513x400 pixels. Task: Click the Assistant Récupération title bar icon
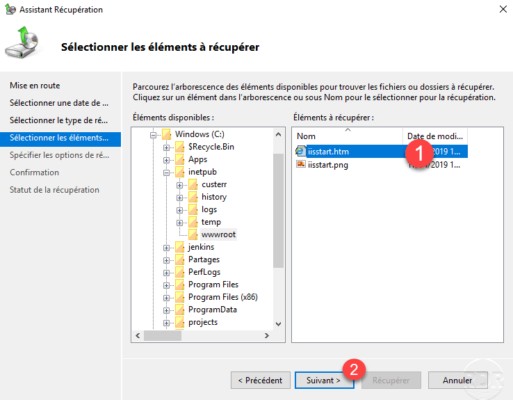pos(10,10)
